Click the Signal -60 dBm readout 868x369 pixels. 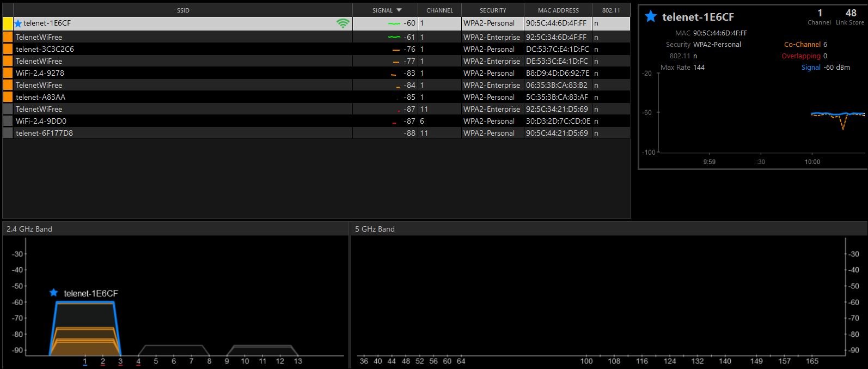[836, 68]
